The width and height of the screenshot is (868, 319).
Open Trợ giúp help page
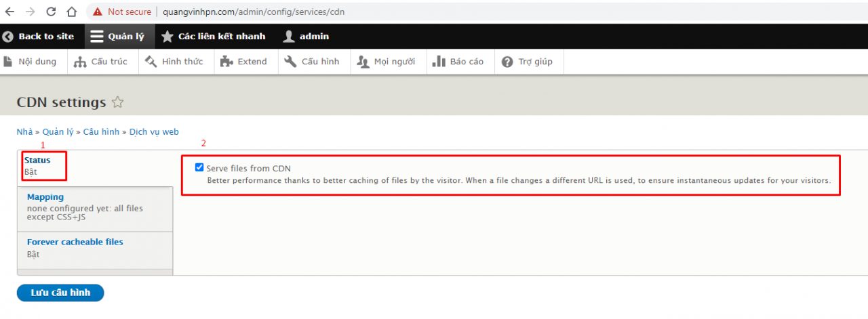pyautogui.click(x=528, y=62)
